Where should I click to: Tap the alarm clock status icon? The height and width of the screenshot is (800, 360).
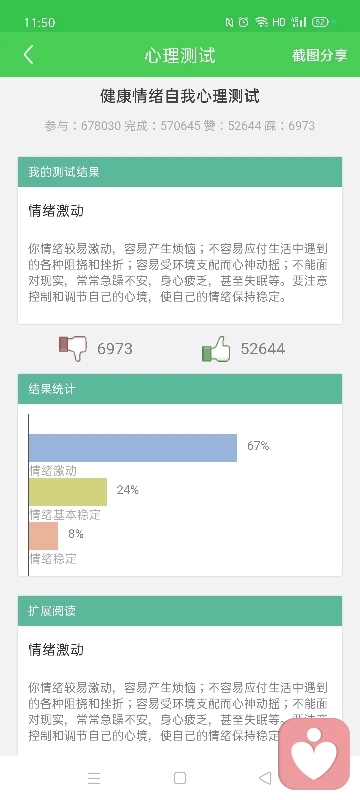click(244, 22)
